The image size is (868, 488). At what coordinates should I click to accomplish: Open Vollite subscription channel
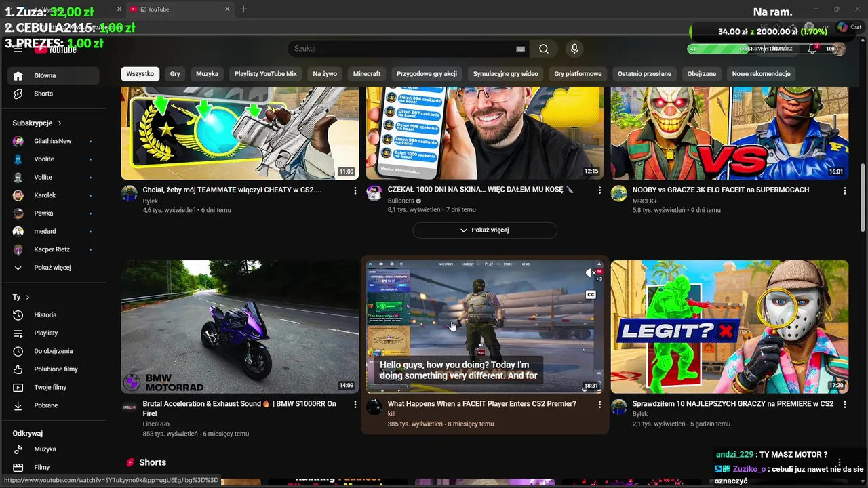pos(53,177)
